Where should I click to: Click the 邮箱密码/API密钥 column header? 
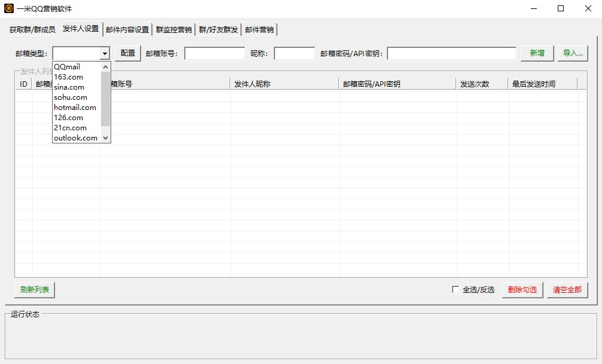pos(398,84)
